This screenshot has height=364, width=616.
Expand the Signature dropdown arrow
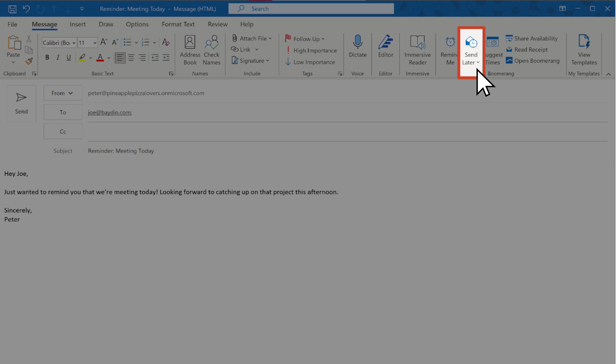coord(268,61)
